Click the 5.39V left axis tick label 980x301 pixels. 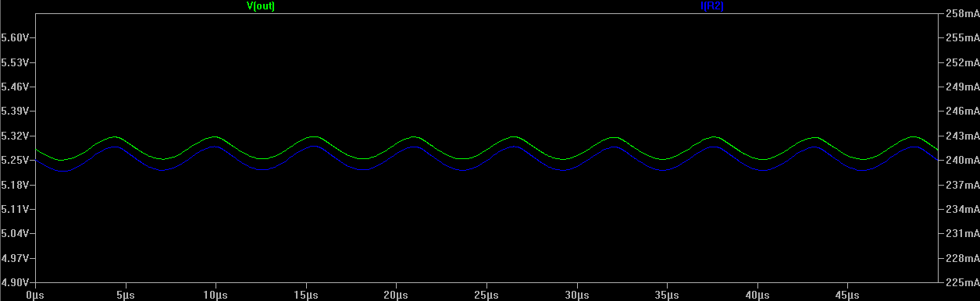(x=15, y=111)
